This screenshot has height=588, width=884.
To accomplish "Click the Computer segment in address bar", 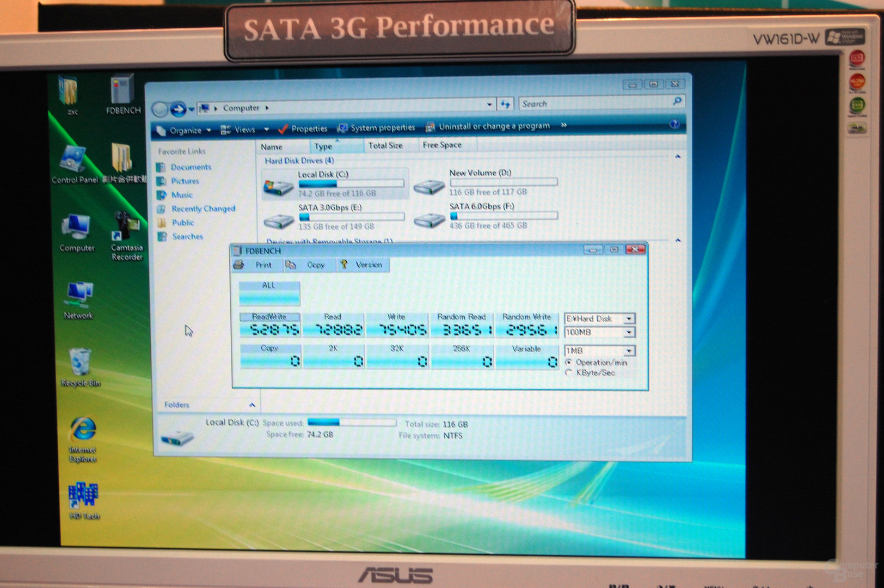I will [241, 108].
